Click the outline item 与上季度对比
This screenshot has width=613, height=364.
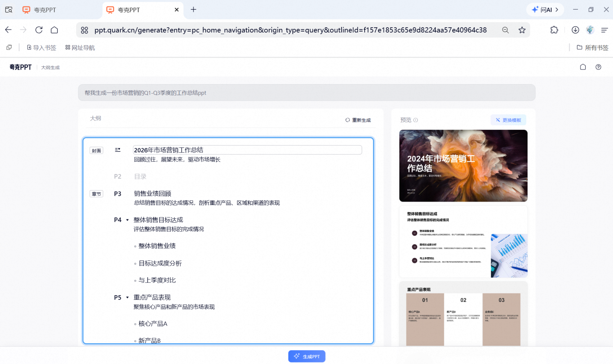click(x=157, y=280)
